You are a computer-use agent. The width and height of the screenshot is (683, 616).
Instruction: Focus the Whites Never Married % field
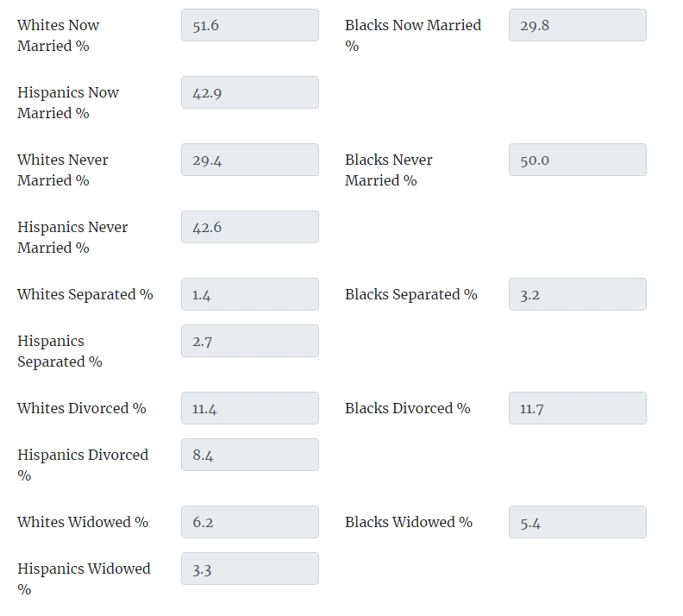pyautogui.click(x=249, y=160)
